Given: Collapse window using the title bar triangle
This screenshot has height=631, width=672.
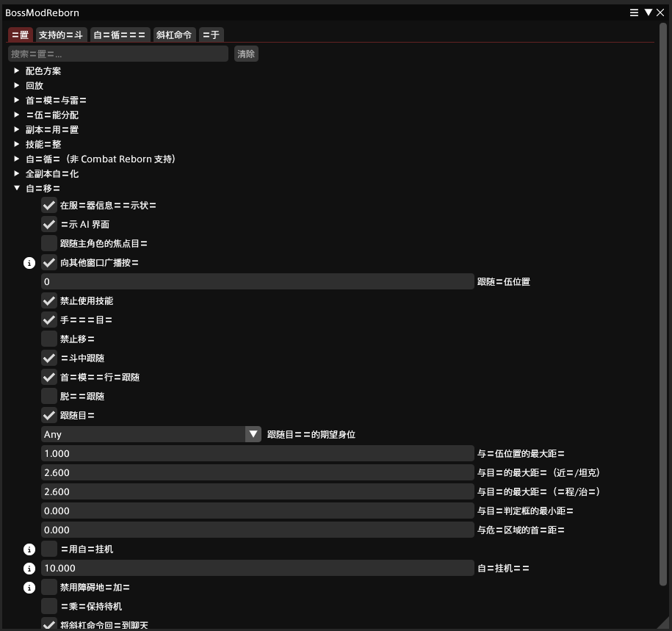Looking at the screenshot, I should [648, 12].
